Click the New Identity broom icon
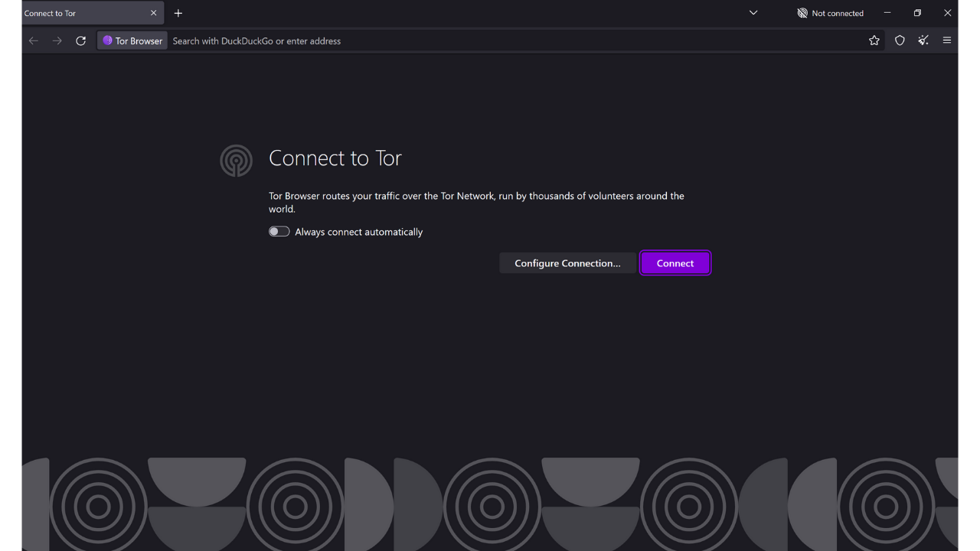980x551 pixels. [923, 41]
